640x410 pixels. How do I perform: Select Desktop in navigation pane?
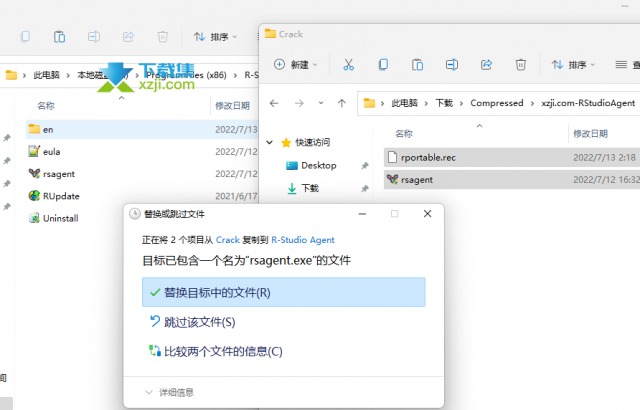[319, 165]
